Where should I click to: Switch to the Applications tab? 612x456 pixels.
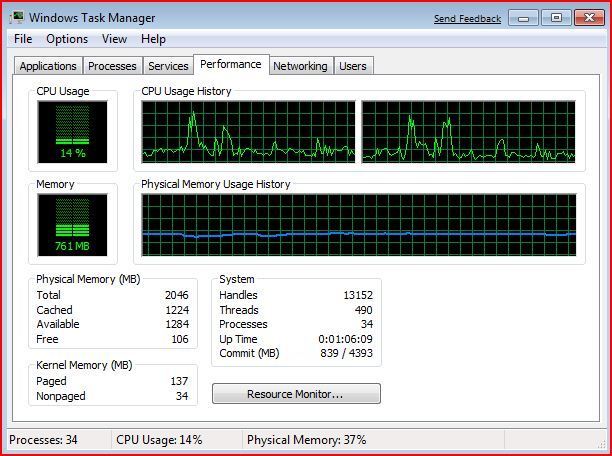(48, 66)
